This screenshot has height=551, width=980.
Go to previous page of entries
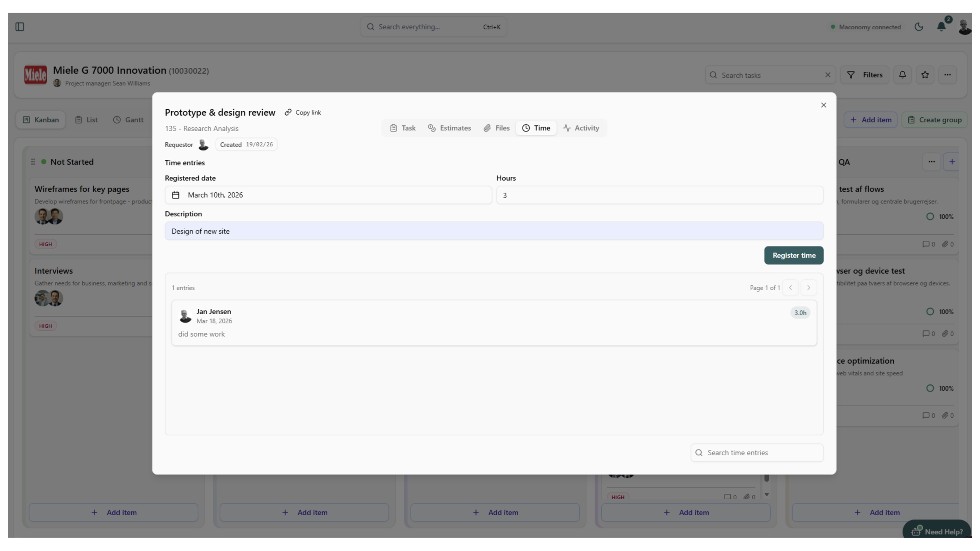tap(790, 288)
